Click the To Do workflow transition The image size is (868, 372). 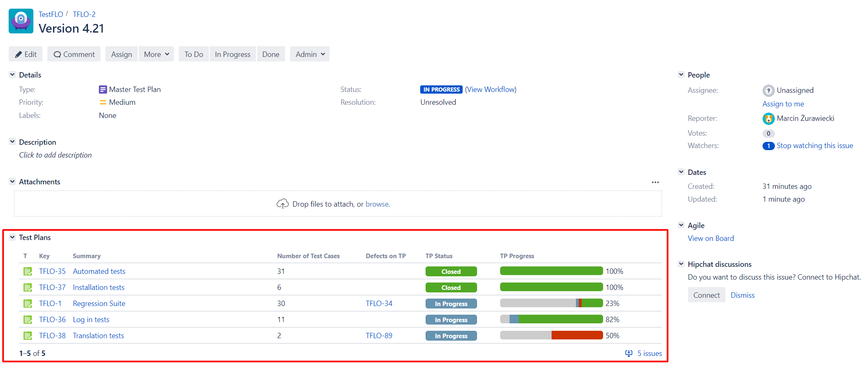click(x=193, y=54)
